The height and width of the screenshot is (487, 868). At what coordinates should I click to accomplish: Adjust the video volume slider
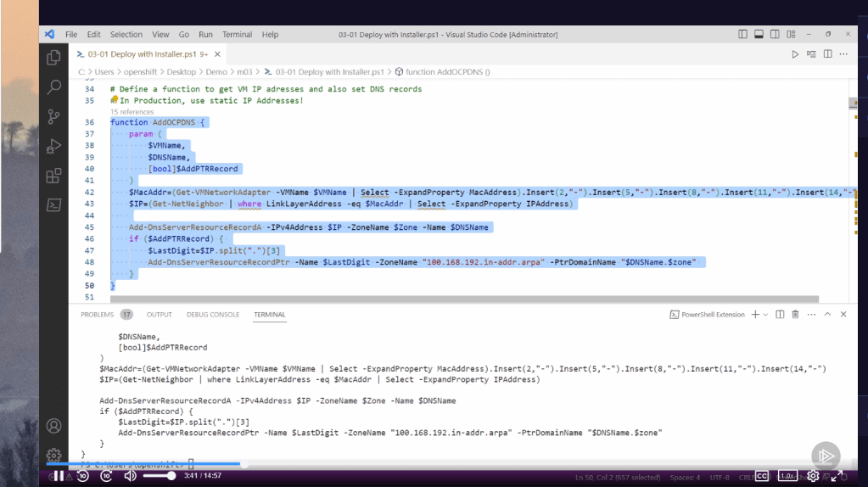pyautogui.click(x=159, y=476)
